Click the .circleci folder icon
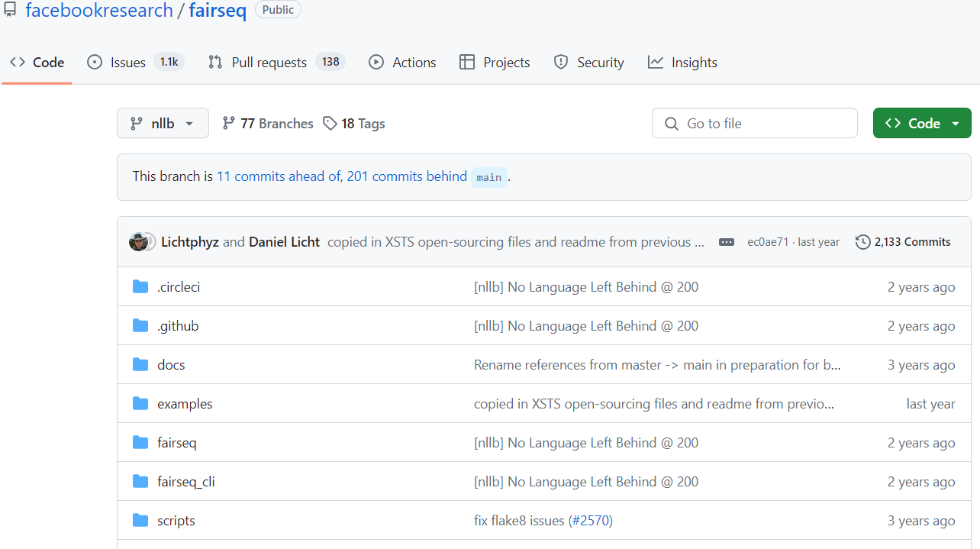Image resolution: width=980 pixels, height=549 pixels. point(140,287)
